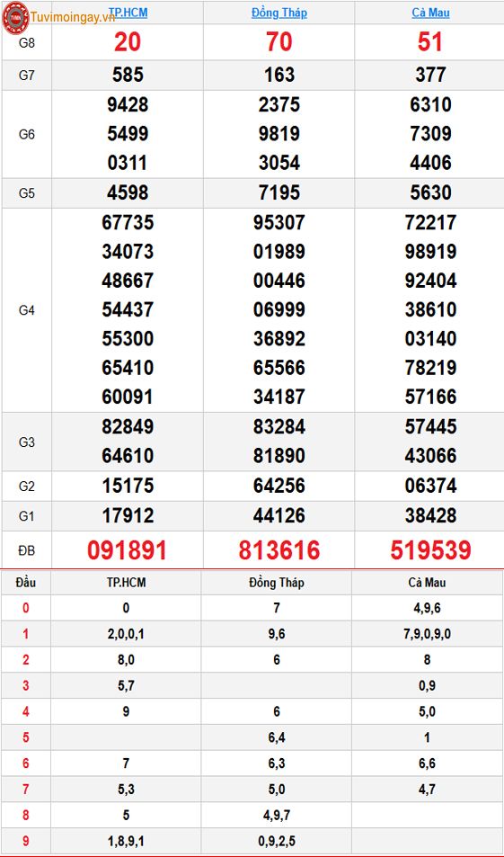Viewport: 504px width, 857px height.
Task: Click G3 number 82849
Action: (128, 426)
